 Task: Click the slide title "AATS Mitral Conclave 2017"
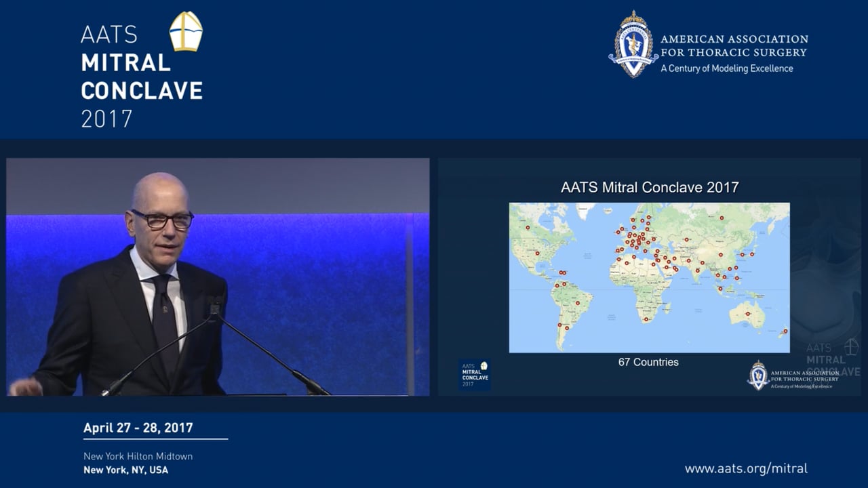click(650, 187)
